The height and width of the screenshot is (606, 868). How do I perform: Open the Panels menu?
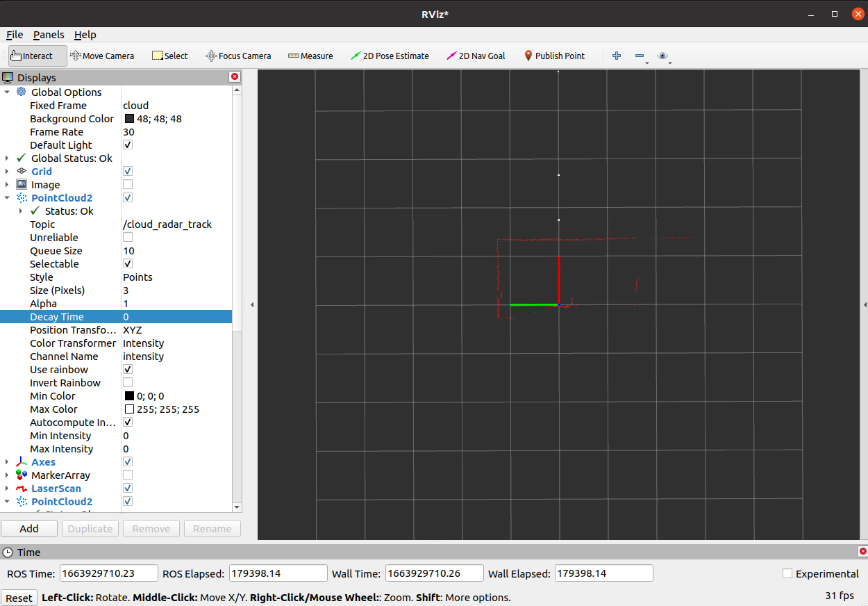(49, 35)
